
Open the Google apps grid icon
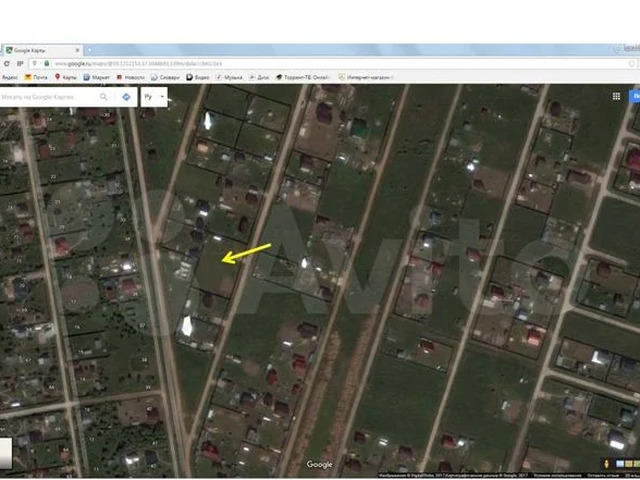point(616,96)
